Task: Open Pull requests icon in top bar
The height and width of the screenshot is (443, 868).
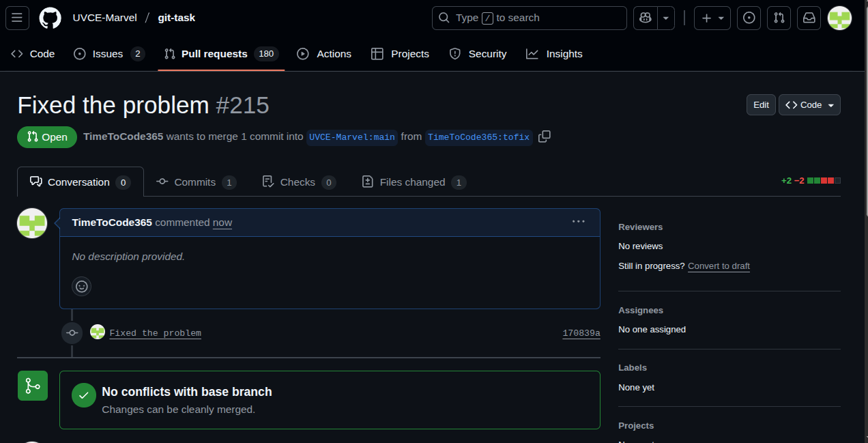Action: pos(779,18)
